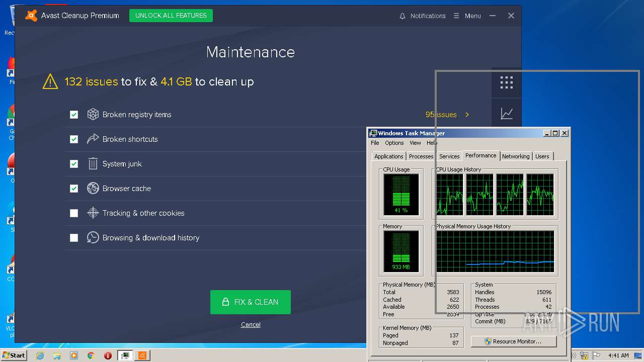Click Resource Monitor button in Task Manager
Viewport: 644px width, 362px height.
tap(514, 341)
